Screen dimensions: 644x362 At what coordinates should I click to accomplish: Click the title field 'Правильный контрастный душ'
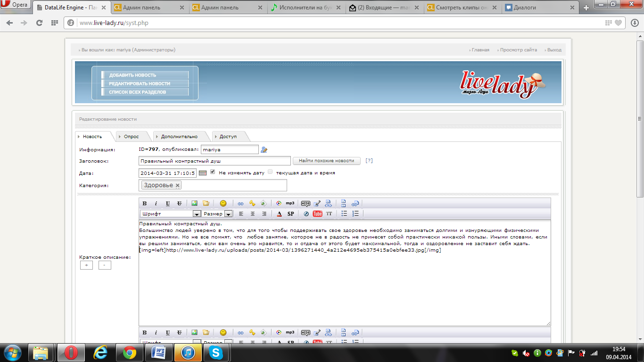click(215, 161)
